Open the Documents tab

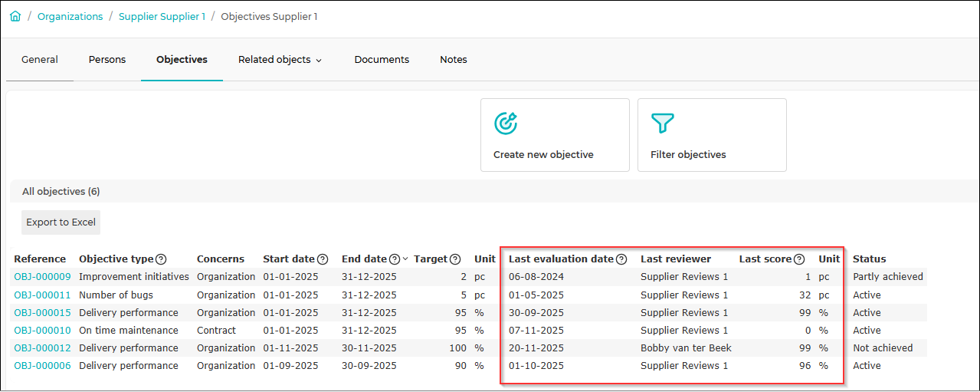click(382, 59)
